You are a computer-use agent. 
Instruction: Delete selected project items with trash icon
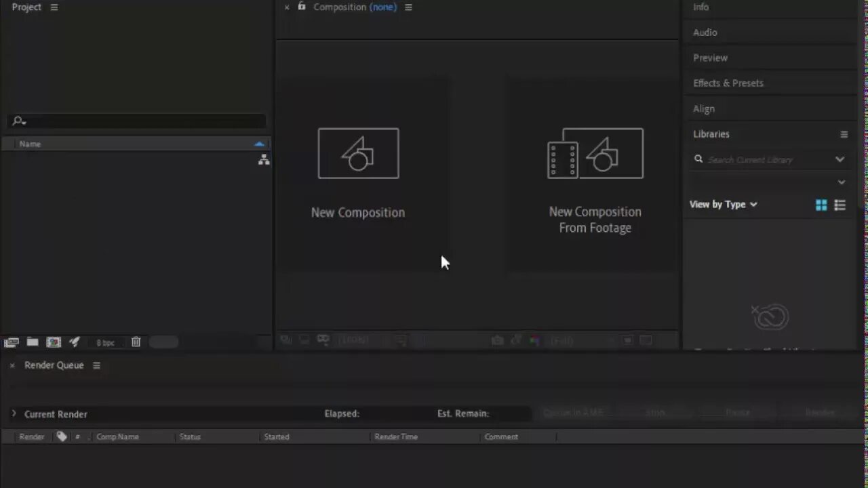coord(136,342)
